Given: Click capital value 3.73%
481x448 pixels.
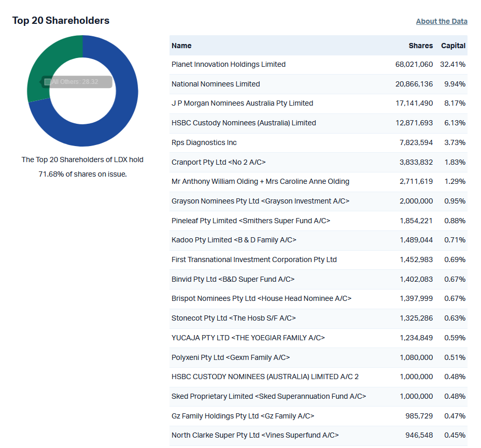Looking at the screenshot, I should (455, 142).
